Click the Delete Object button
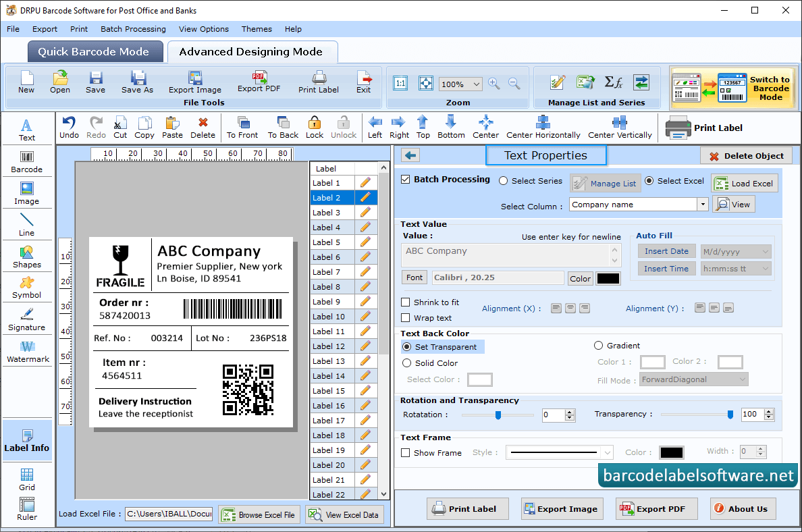 coord(746,156)
